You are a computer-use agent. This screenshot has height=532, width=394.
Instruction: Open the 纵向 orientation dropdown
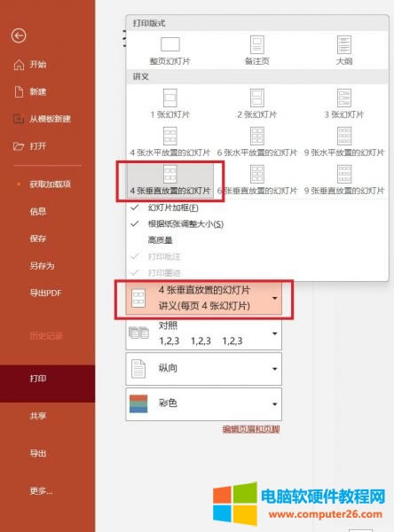pyautogui.click(x=204, y=369)
